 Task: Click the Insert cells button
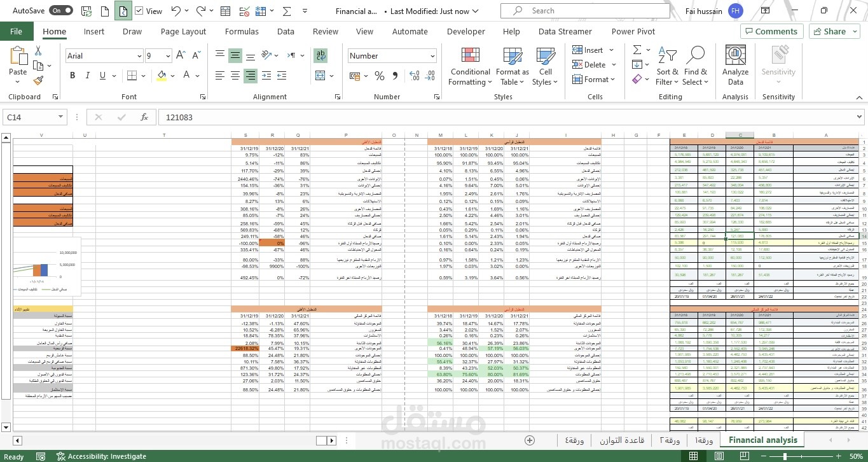pos(593,50)
